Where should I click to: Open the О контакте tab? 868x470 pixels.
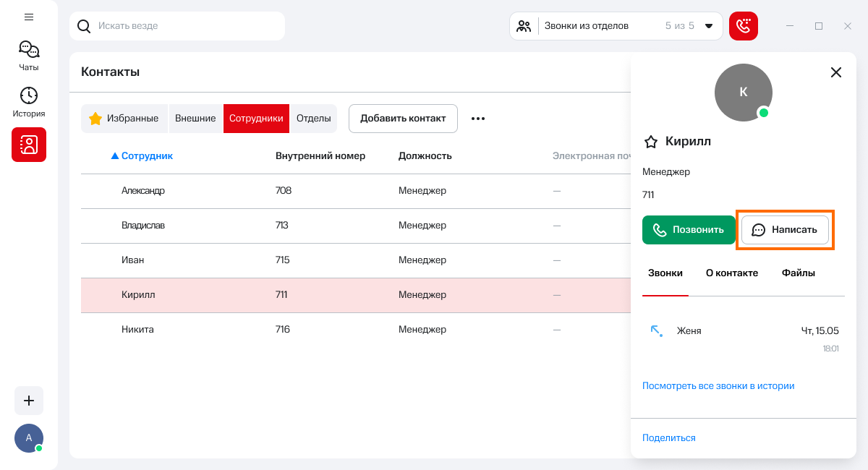(731, 273)
